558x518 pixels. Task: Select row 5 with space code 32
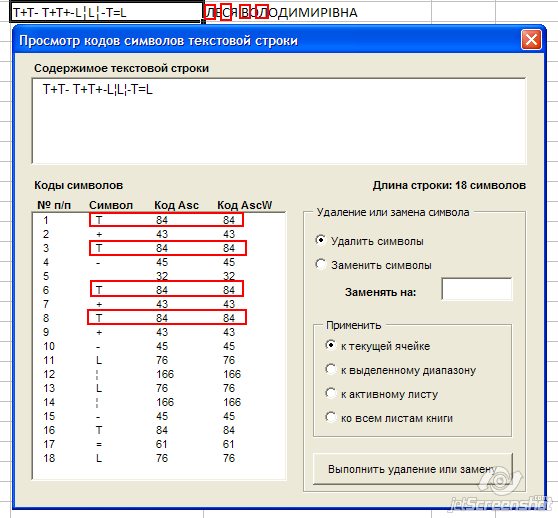[159, 276]
